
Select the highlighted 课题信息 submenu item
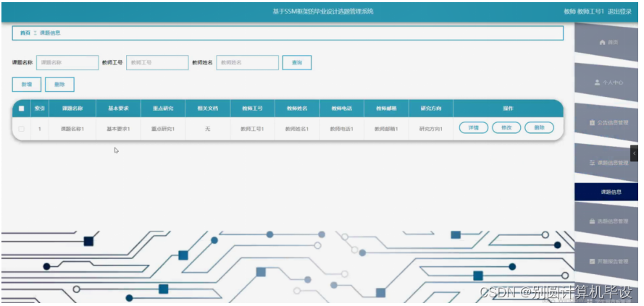pos(606,192)
